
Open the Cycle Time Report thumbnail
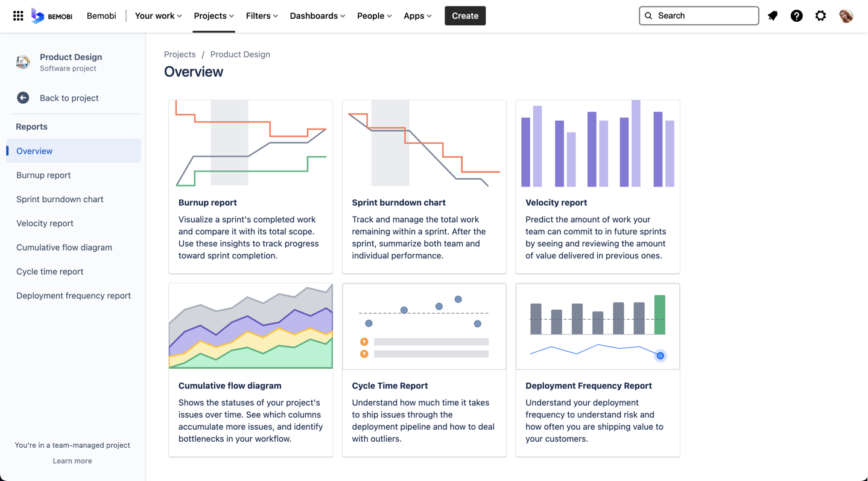click(x=424, y=327)
